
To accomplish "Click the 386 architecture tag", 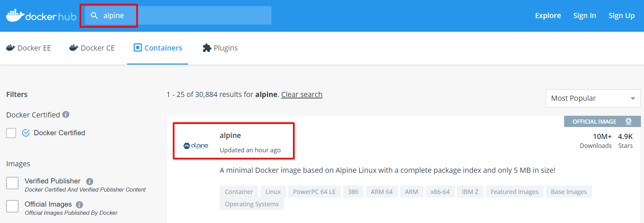I will point(353,192).
